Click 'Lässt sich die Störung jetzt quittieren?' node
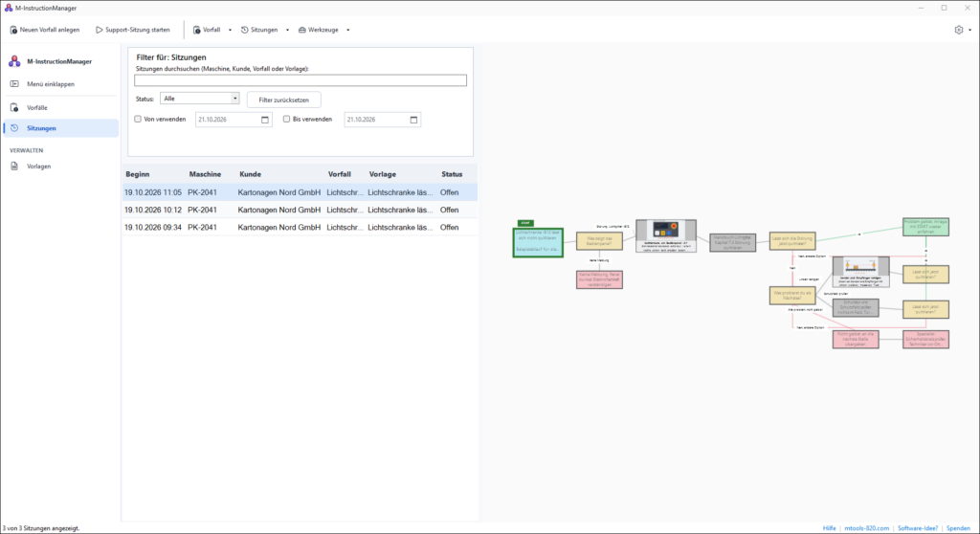This screenshot has width=980, height=534. (x=792, y=241)
